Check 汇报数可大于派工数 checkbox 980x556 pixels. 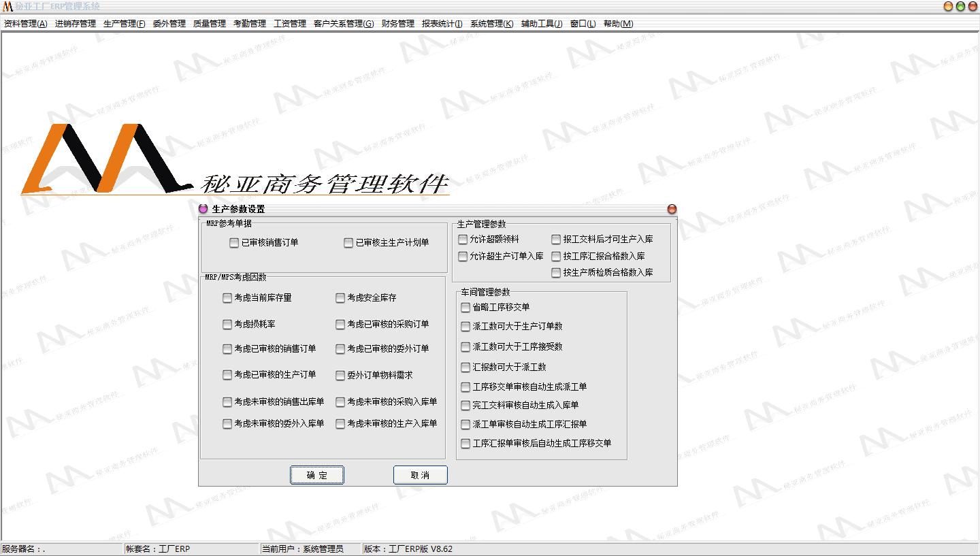tap(465, 367)
